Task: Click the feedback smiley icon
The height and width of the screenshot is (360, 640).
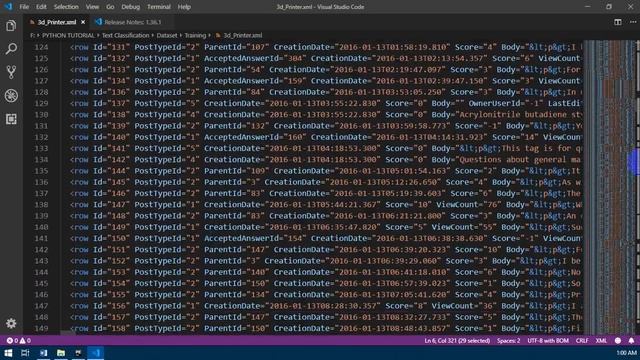Action: pyautogui.click(x=618, y=340)
